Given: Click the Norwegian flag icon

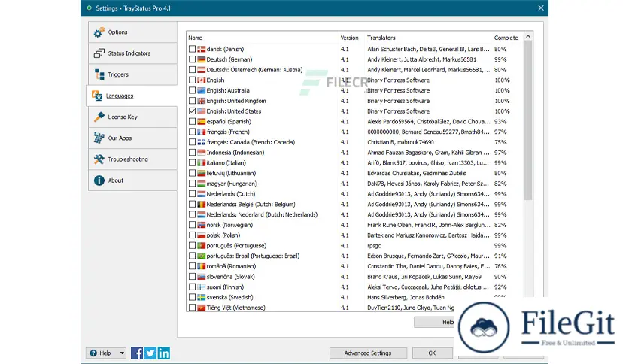Looking at the screenshot, I should pos(202,225).
